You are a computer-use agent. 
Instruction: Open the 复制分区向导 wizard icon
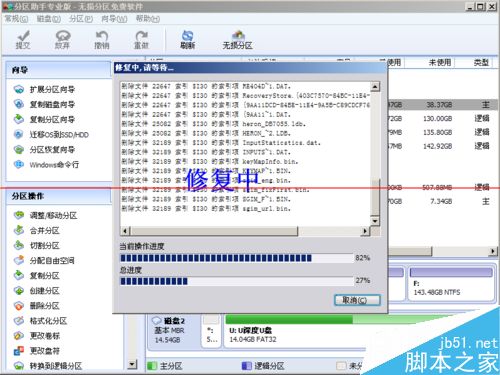[x=19, y=119]
